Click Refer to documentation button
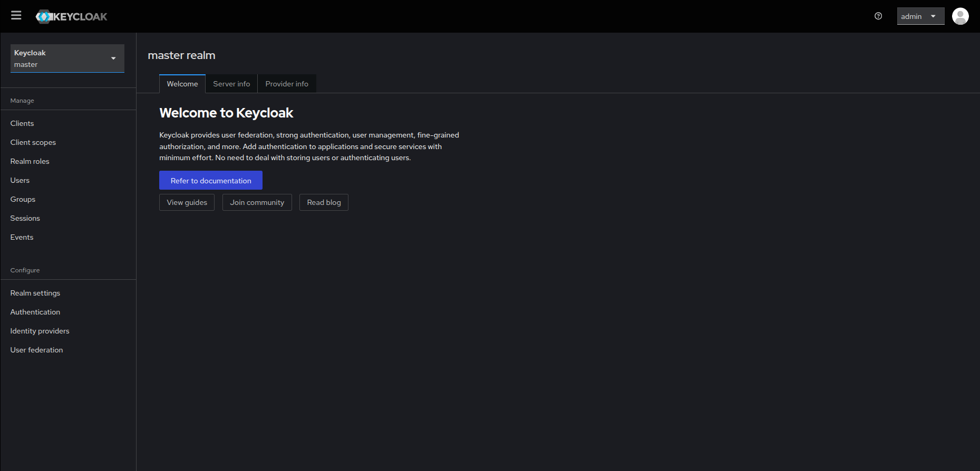The width and height of the screenshot is (980, 471). [211, 180]
